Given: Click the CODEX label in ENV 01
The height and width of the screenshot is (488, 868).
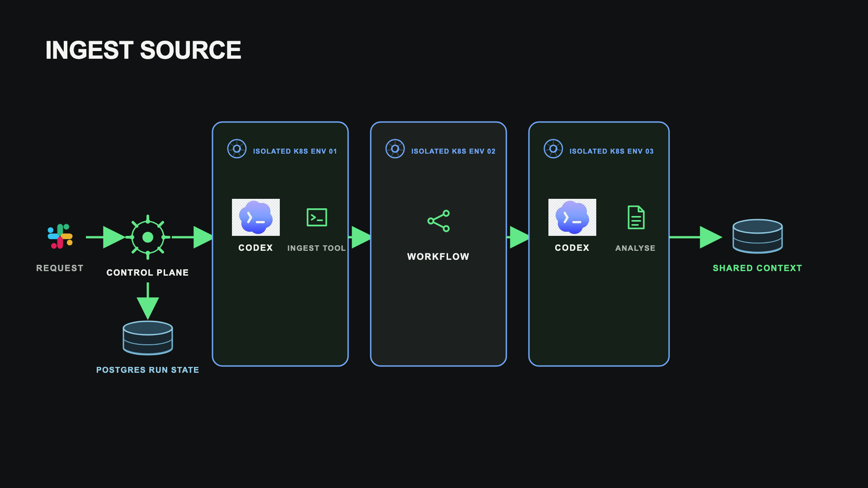Looking at the screenshot, I should pos(256,248).
